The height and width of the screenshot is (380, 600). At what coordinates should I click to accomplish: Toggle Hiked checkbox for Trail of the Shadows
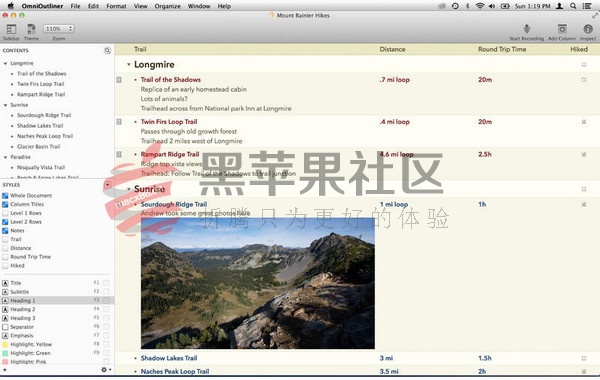(x=584, y=80)
